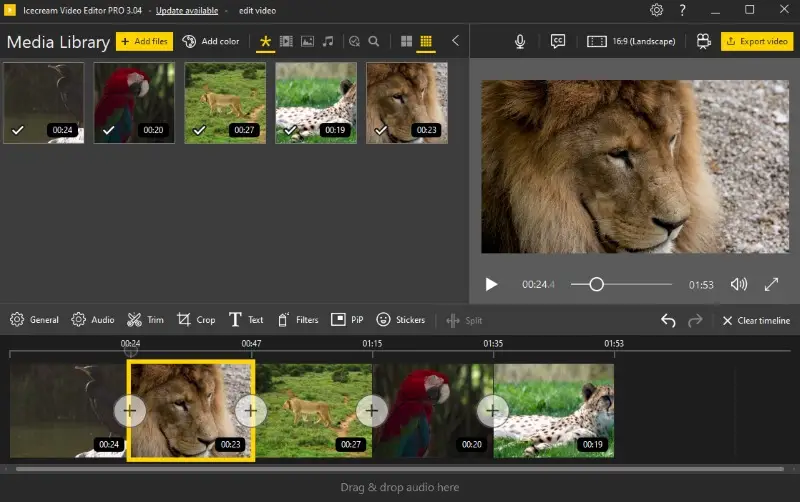Image resolution: width=800 pixels, height=502 pixels.
Task: Click Clear timeline
Action: (x=756, y=320)
